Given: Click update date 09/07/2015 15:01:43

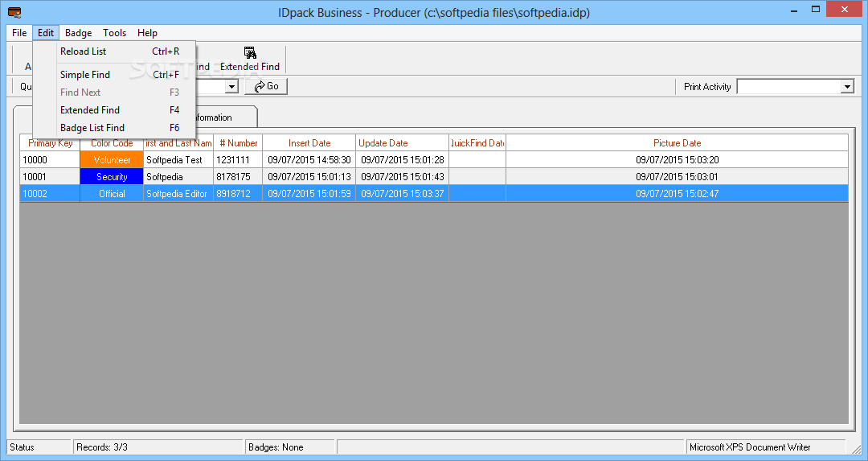Looking at the screenshot, I should (x=402, y=177).
